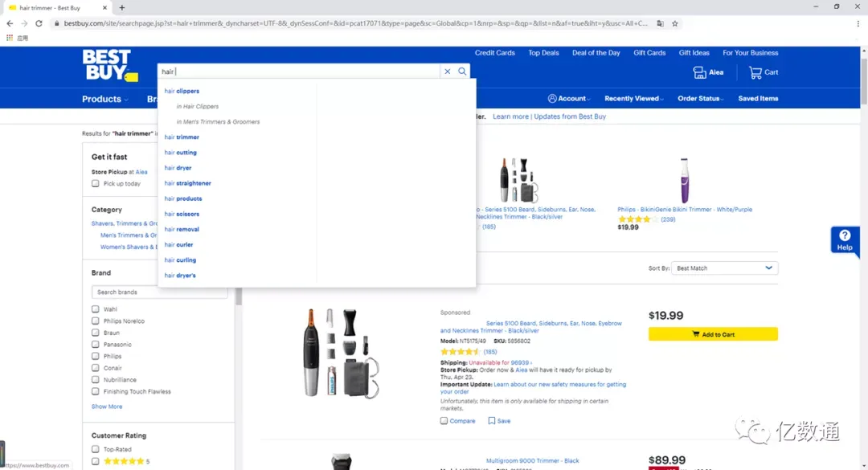Check the Conair brand filter
Viewport: 868px width, 470px height.
(x=95, y=368)
